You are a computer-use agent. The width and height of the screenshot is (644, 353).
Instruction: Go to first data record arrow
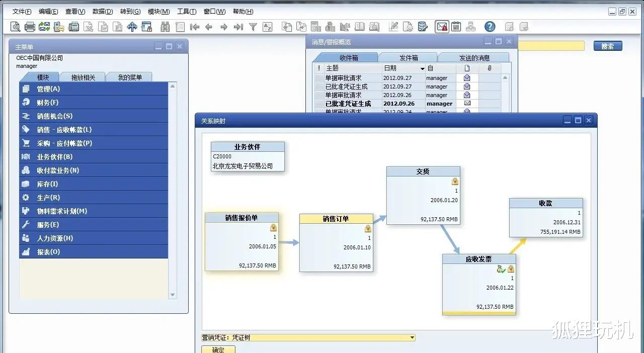click(195, 27)
